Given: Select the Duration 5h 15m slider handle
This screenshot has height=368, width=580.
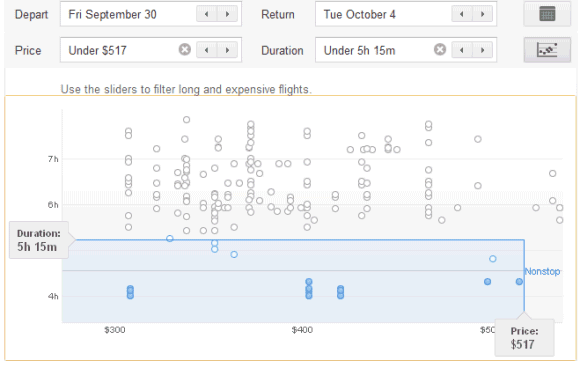Looking at the screenshot, I should point(39,240).
